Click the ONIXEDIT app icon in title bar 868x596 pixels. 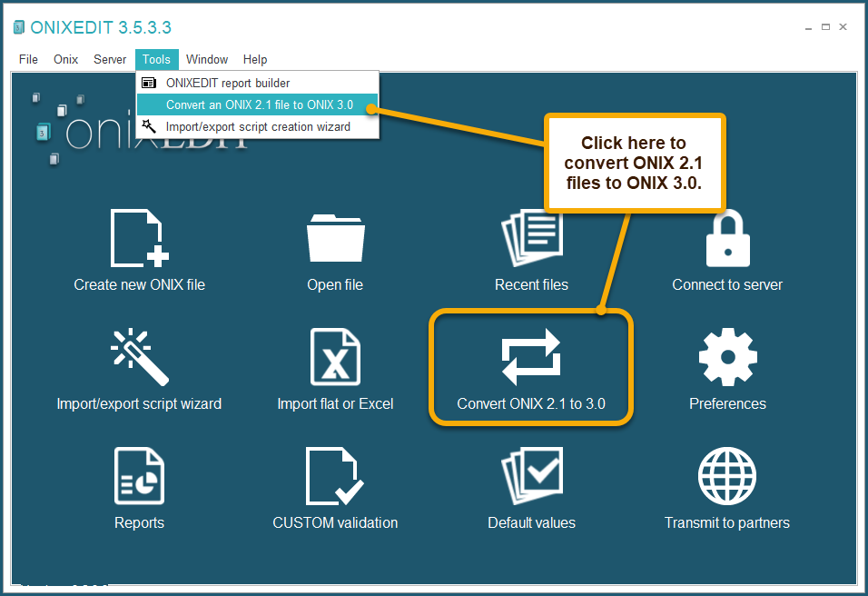pyautogui.click(x=19, y=27)
